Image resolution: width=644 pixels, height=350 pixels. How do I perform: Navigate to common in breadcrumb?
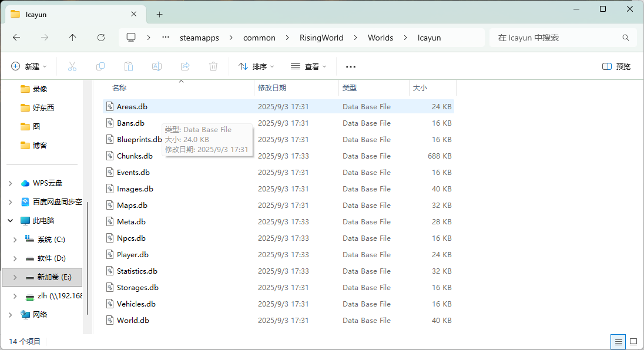point(259,38)
